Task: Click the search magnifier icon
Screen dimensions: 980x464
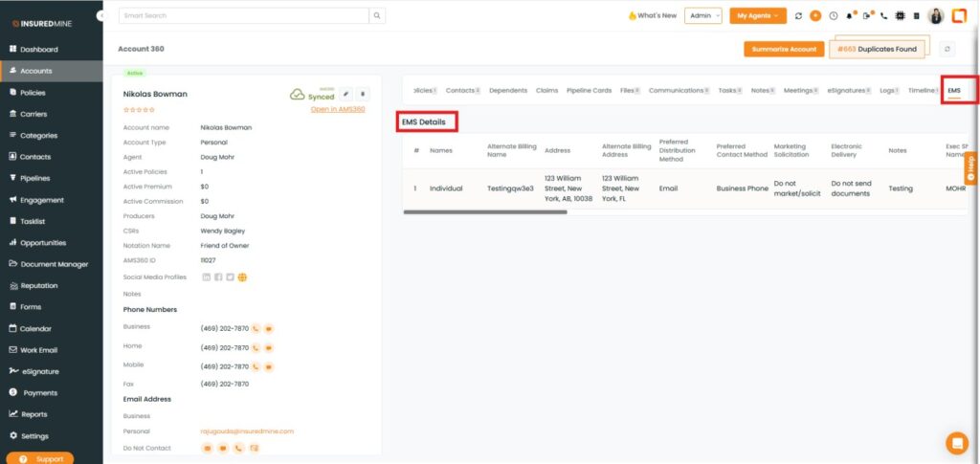Action: pyautogui.click(x=378, y=16)
